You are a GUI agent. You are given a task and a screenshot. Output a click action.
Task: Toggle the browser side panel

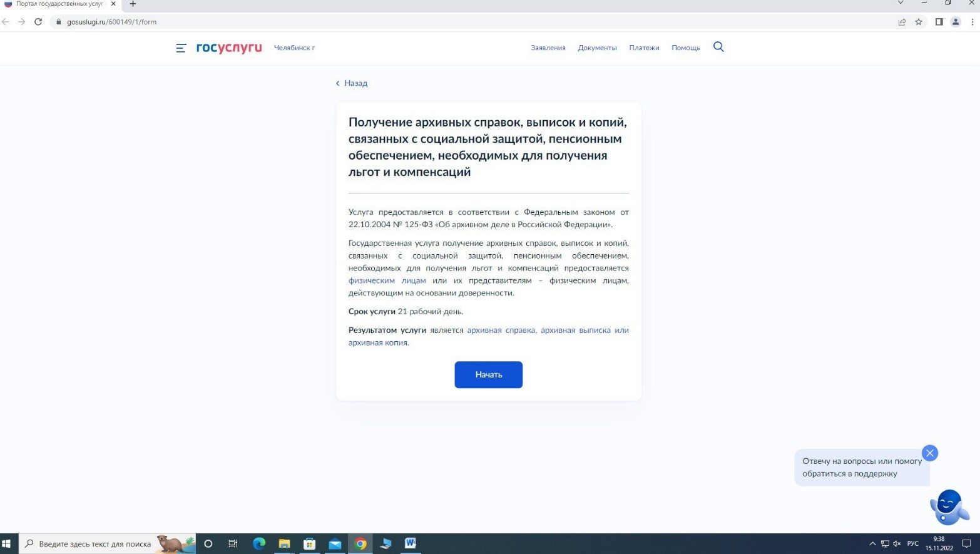(x=939, y=22)
